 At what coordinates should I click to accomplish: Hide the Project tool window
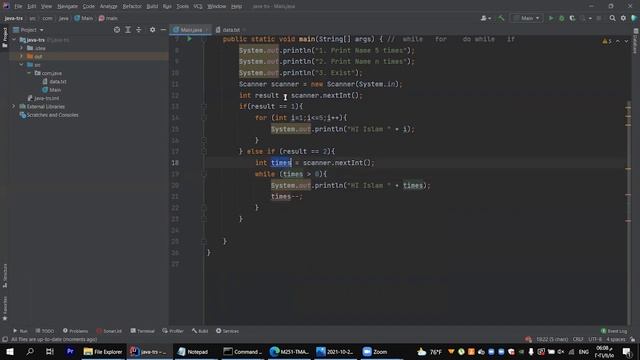pyautogui.click(x=163, y=30)
